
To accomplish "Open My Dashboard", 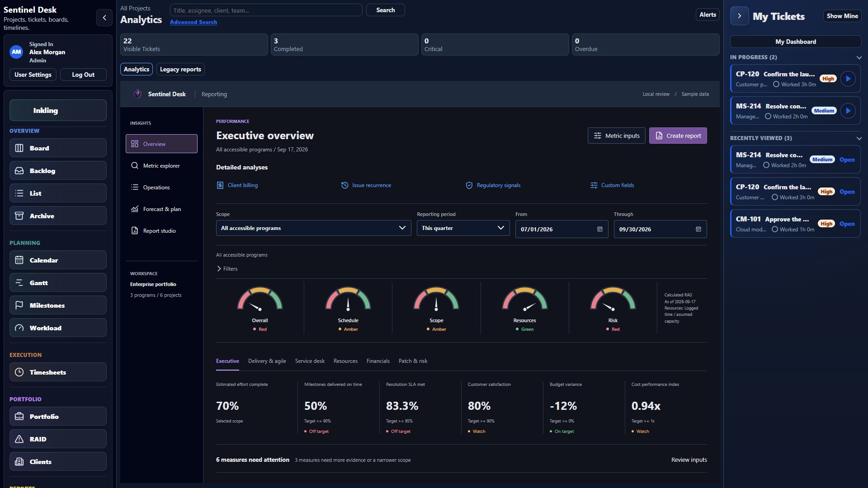I will point(796,42).
